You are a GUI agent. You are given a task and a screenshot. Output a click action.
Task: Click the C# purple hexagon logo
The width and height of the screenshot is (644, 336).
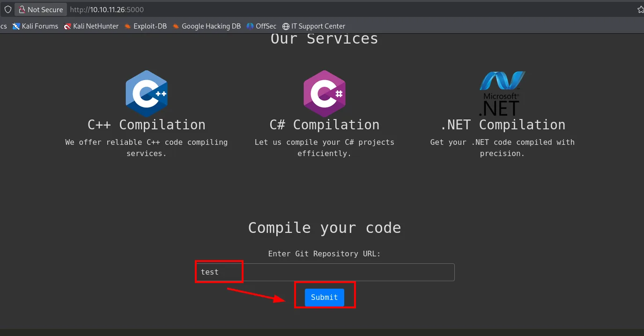324,94
